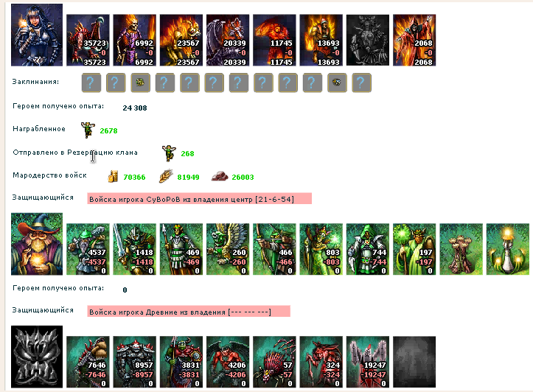Viewport: 533px width, 392px height.
Task: Click the attacker's female hero portrait
Action: pos(37,35)
